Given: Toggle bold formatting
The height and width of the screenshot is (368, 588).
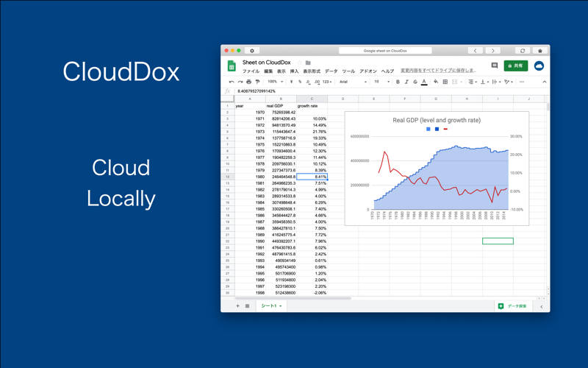Looking at the screenshot, I should coord(398,82).
